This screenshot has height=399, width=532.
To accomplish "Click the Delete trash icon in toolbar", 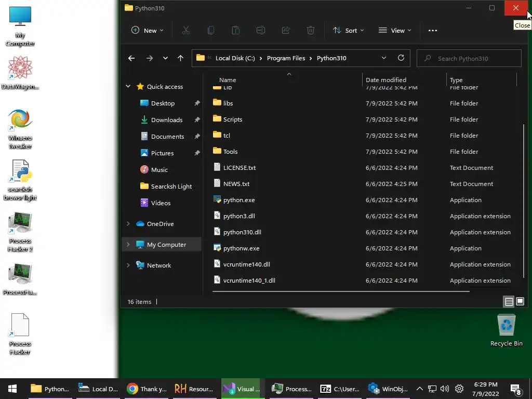I will pos(311,31).
